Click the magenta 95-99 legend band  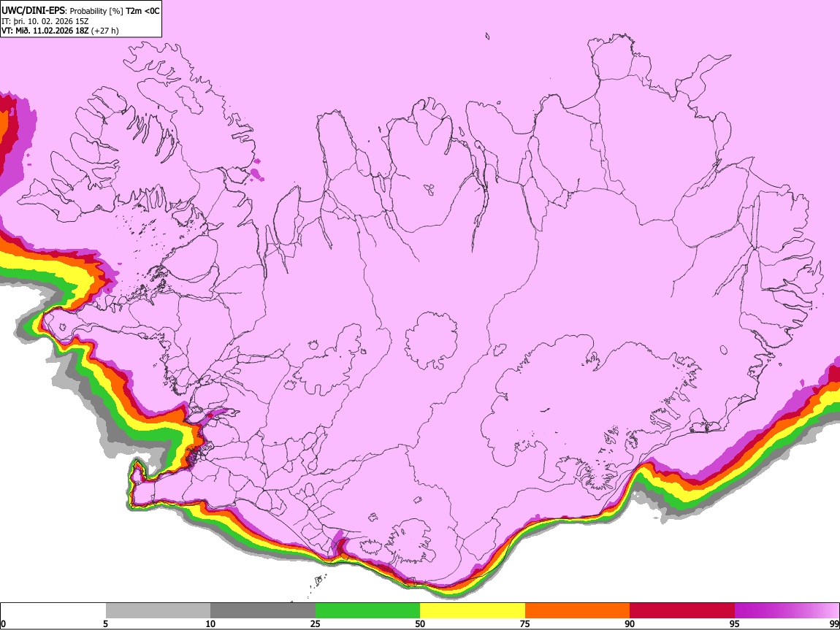[x=787, y=611]
